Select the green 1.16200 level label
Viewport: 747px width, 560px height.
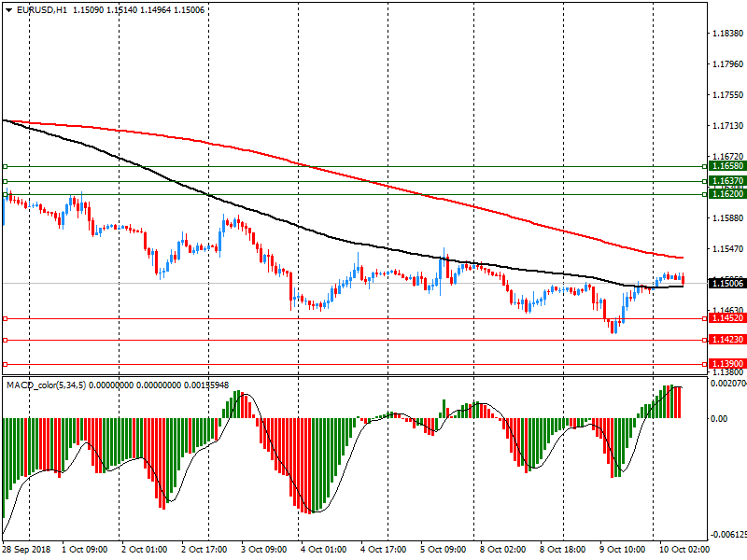726,194
